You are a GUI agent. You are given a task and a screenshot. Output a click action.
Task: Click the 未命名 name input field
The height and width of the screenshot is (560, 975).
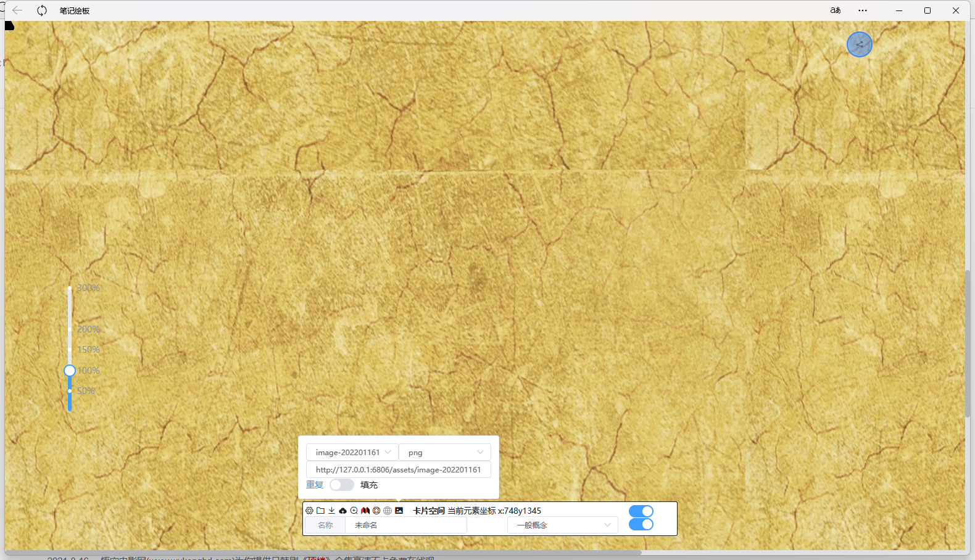click(406, 525)
